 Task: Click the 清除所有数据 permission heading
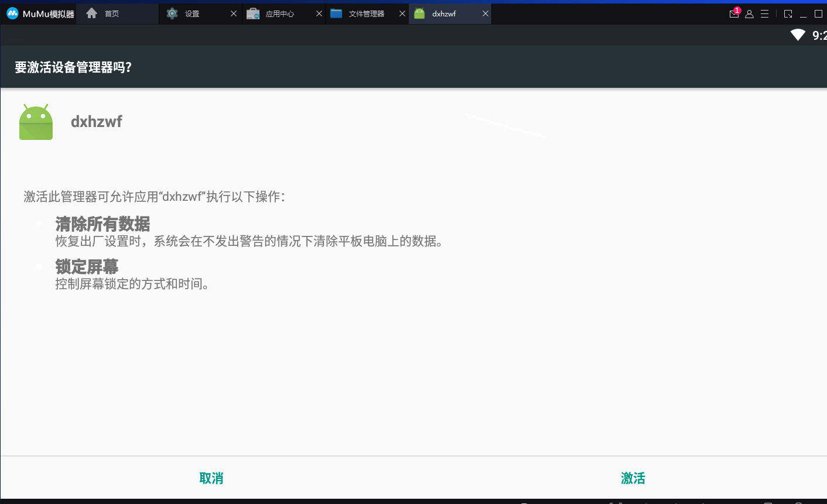pos(102,224)
